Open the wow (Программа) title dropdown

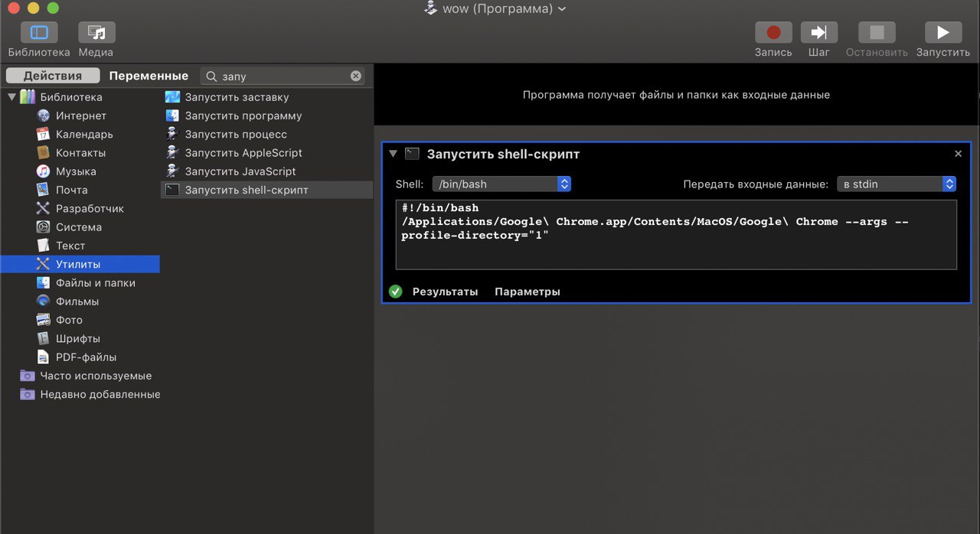coord(495,8)
